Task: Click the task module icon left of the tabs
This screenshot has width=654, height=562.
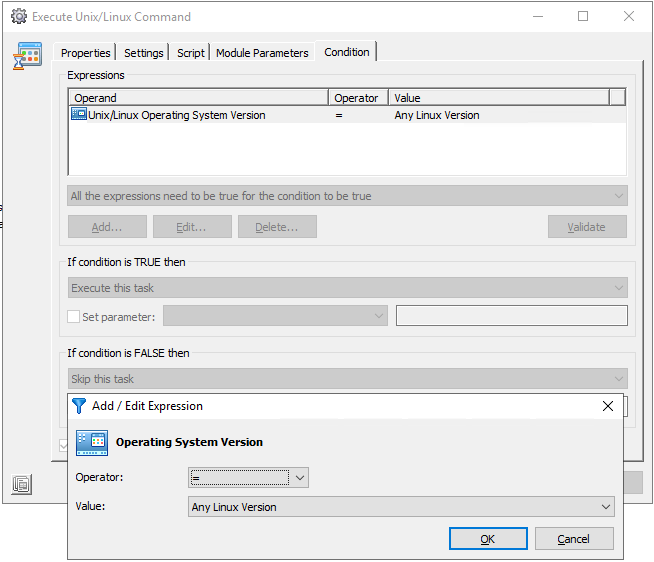Action: (27, 57)
